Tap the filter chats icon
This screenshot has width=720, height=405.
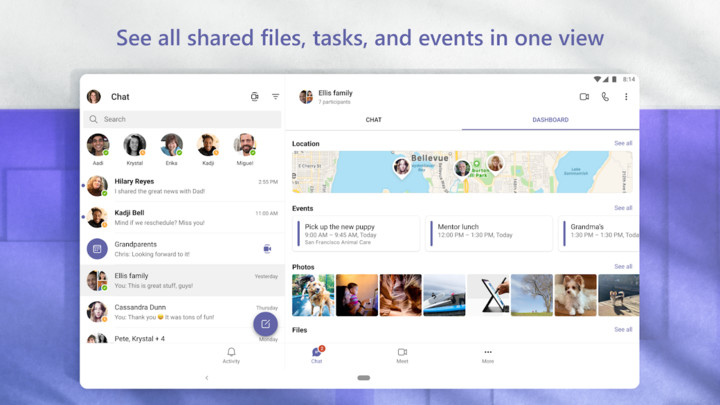pos(275,97)
